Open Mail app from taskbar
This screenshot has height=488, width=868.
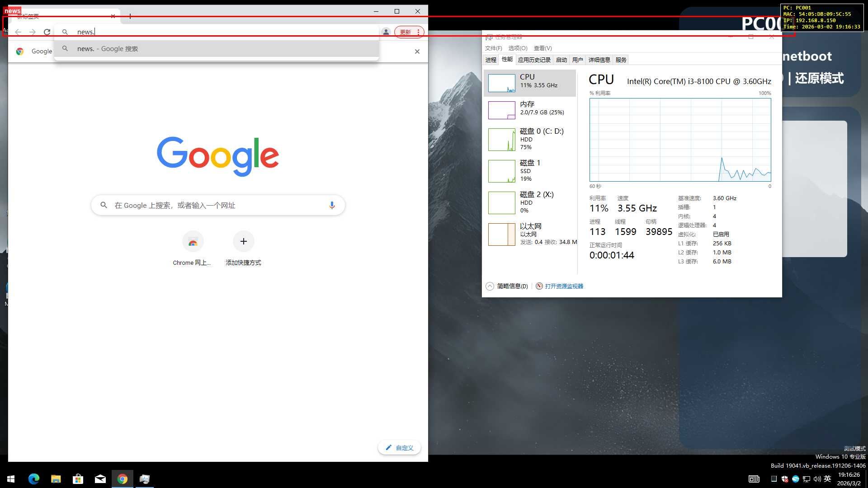pyautogui.click(x=100, y=479)
